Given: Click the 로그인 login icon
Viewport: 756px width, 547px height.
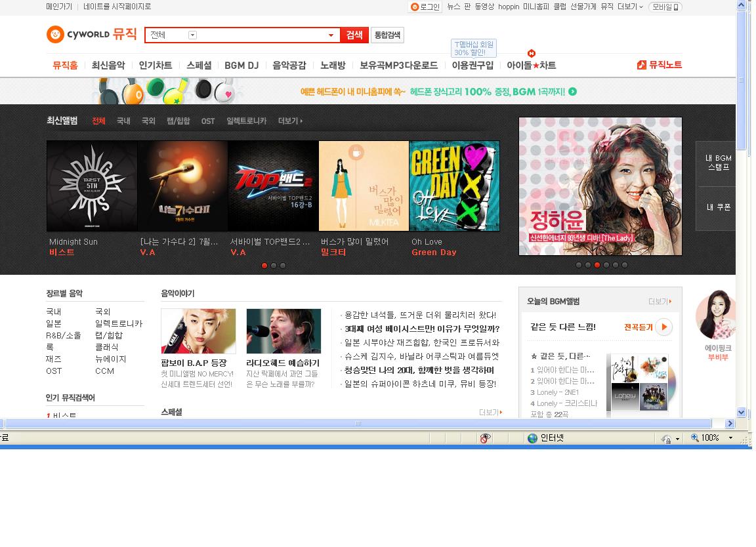Looking at the screenshot, I should tap(413, 7).
